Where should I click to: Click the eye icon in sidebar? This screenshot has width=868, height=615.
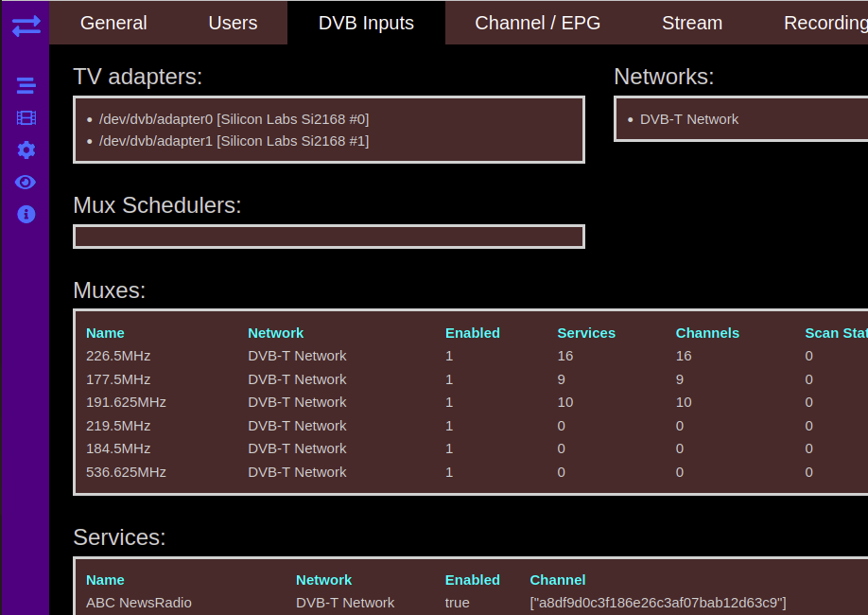26,183
